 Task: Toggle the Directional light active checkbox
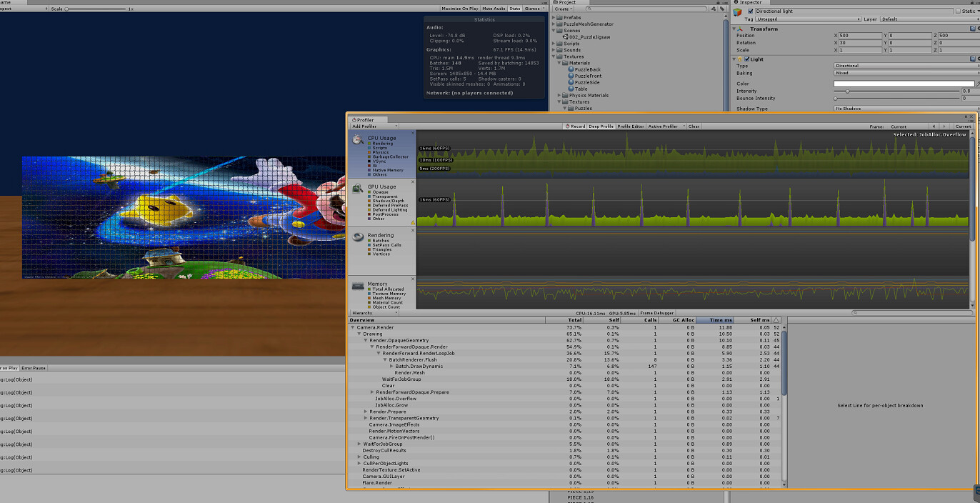coord(750,11)
